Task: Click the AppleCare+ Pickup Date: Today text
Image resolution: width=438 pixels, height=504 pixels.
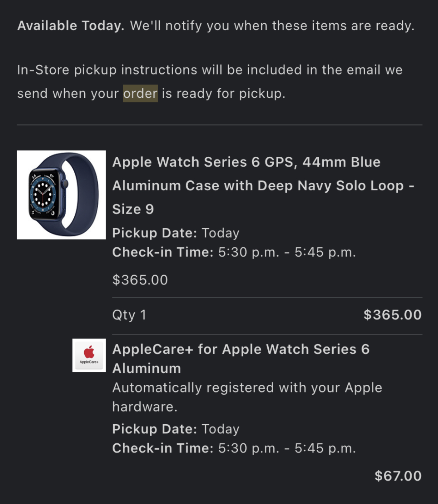Action: [176, 429]
